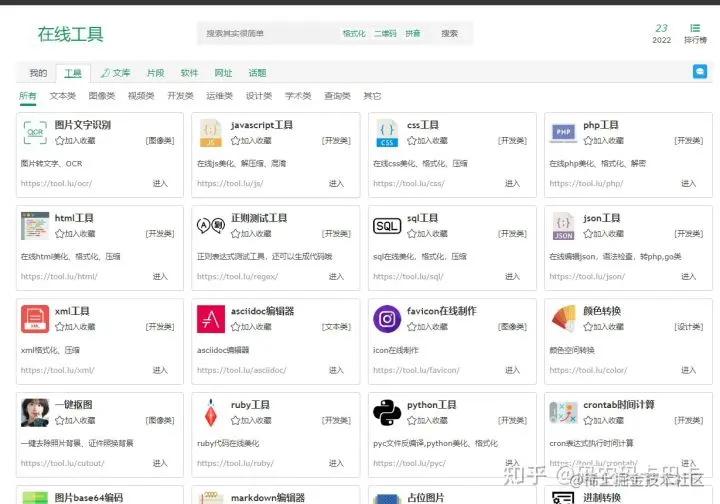Screen dimensions: 720x504
Task: Click the 一键抠图 portrait thumbnail
Action: click(35, 413)
